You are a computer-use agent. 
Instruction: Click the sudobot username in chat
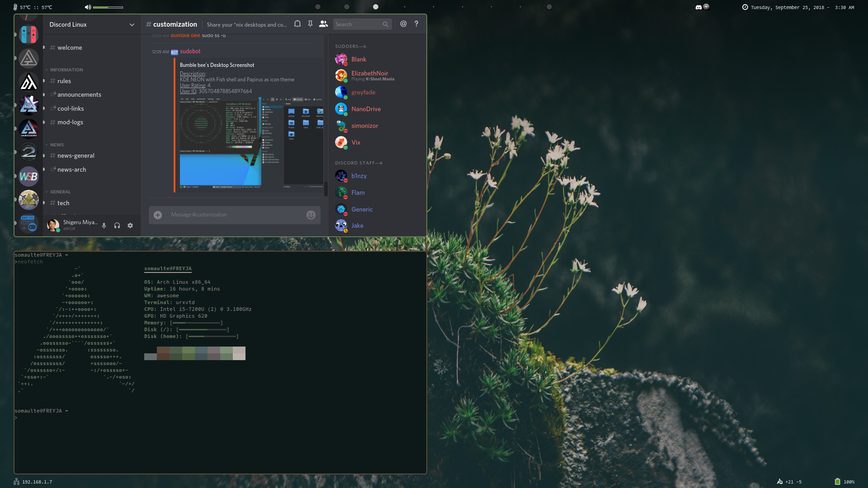pyautogui.click(x=190, y=52)
